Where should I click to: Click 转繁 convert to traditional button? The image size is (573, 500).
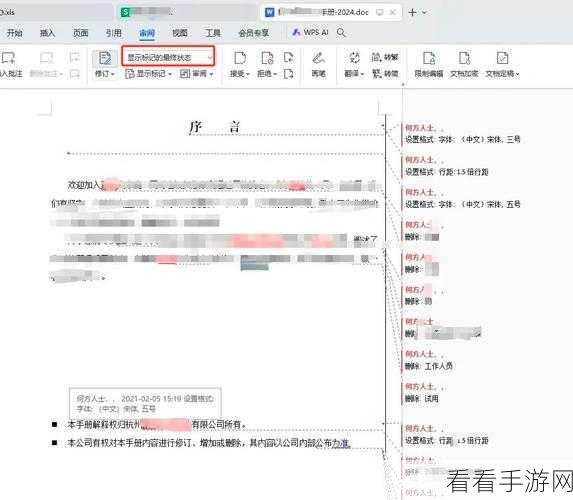pyautogui.click(x=385, y=57)
